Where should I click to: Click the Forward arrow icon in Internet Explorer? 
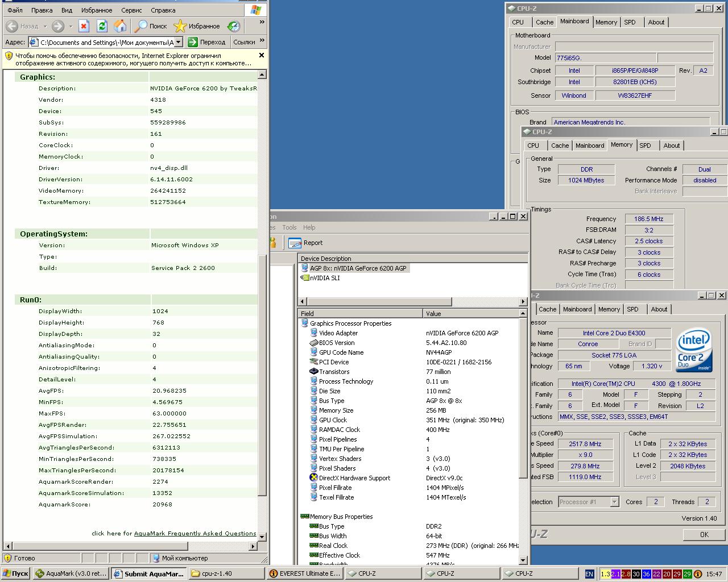click(58, 26)
